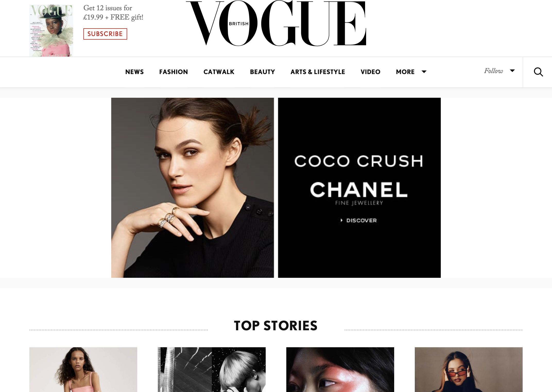Viewport: 552px width, 392px height.
Task: Open the BEAUTY menu item
Action: (262, 72)
